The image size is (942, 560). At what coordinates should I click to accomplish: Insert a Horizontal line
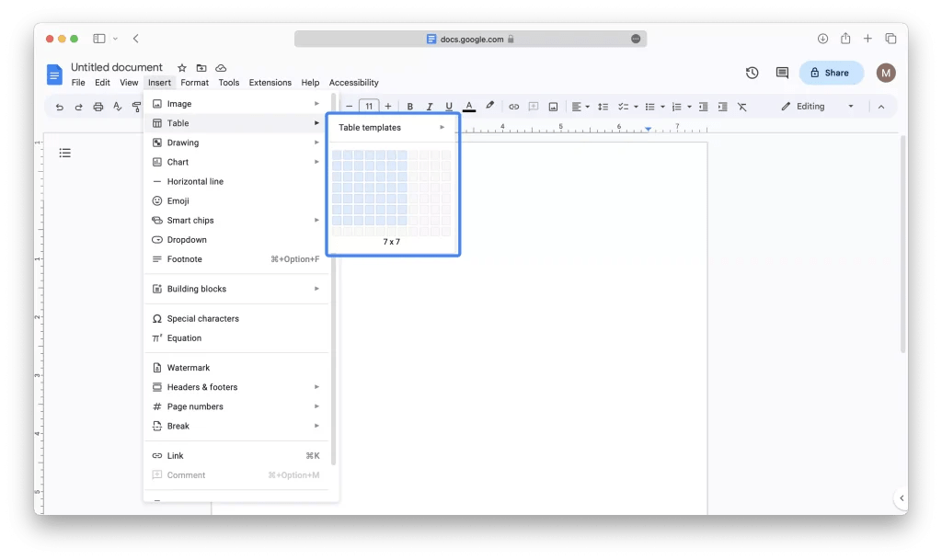tap(236, 181)
